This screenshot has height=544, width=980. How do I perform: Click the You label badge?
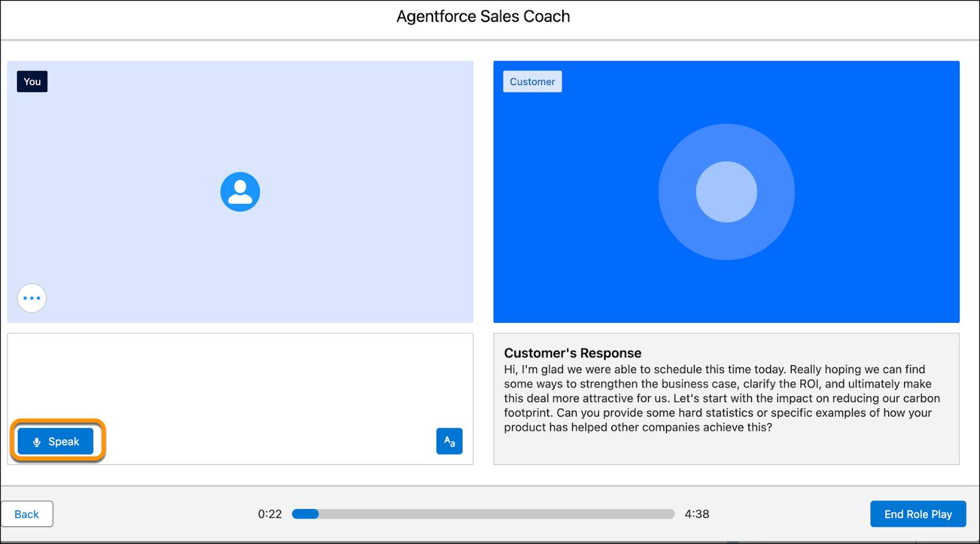[32, 81]
